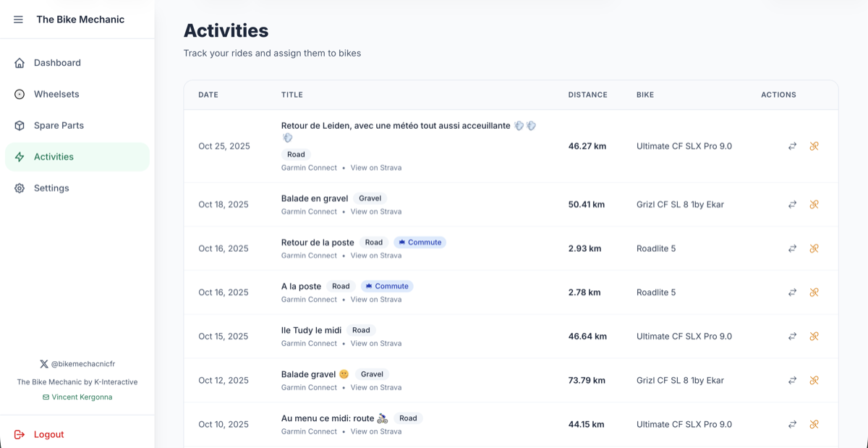Open 'View on Strava' for 'A la poste'

(x=375, y=299)
